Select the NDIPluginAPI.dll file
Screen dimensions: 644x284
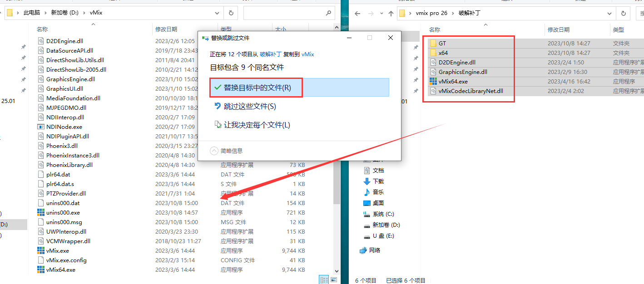(68, 136)
